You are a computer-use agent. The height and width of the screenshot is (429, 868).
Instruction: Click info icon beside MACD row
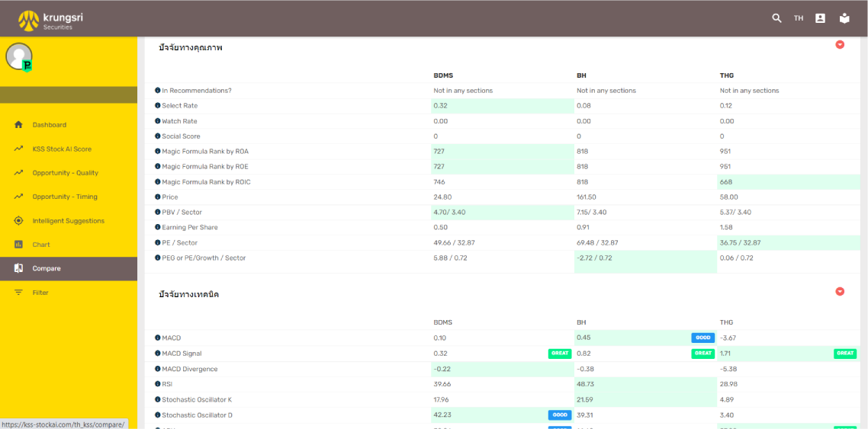click(158, 338)
